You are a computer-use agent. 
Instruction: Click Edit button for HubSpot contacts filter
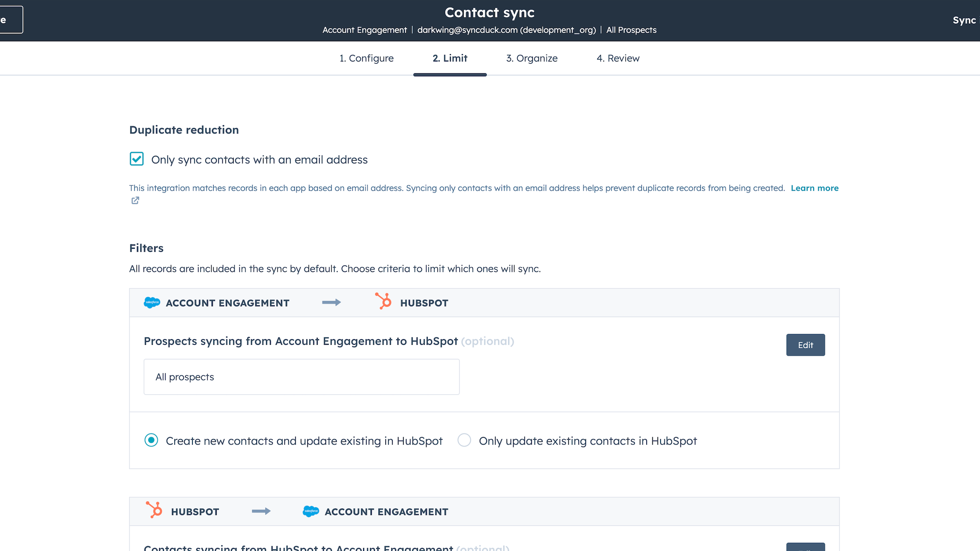click(805, 547)
